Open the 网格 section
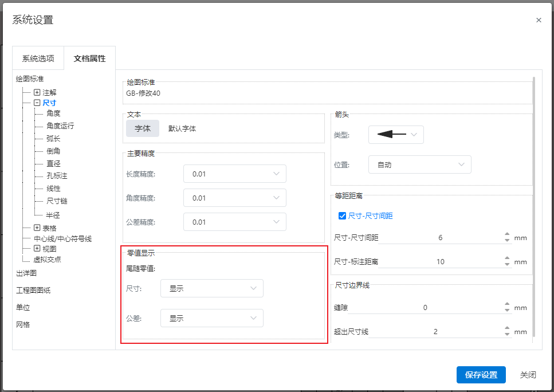This screenshot has width=554, height=392. point(22,324)
